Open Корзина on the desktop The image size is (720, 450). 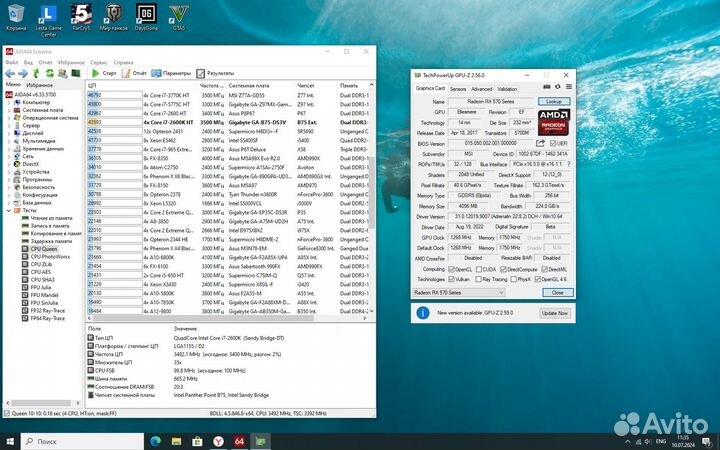16,18
